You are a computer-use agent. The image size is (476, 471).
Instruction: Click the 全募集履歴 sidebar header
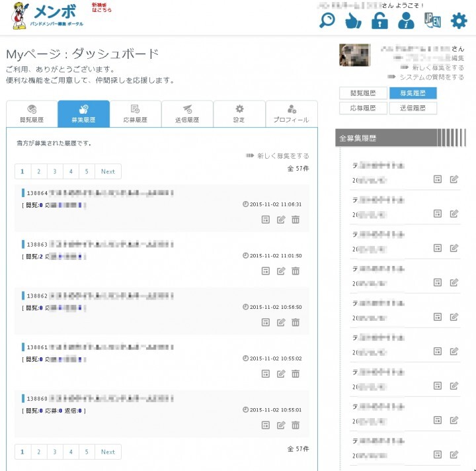point(401,138)
